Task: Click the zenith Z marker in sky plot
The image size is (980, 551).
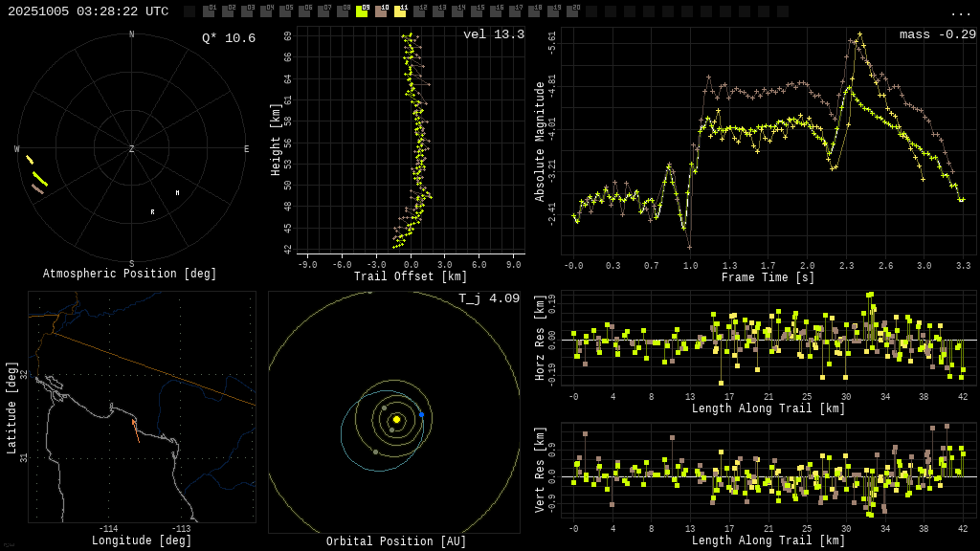Action: click(x=132, y=149)
